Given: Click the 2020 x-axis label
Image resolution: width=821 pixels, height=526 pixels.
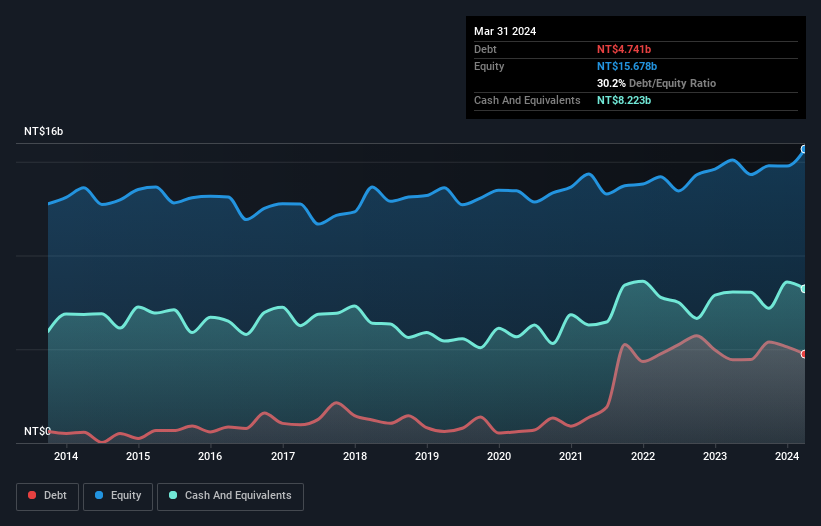Looking at the screenshot, I should click(499, 456).
